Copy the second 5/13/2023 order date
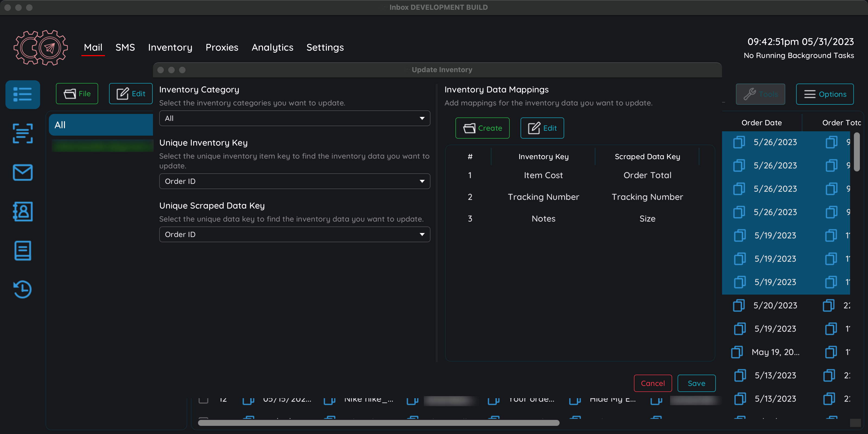The height and width of the screenshot is (434, 868). click(740, 399)
